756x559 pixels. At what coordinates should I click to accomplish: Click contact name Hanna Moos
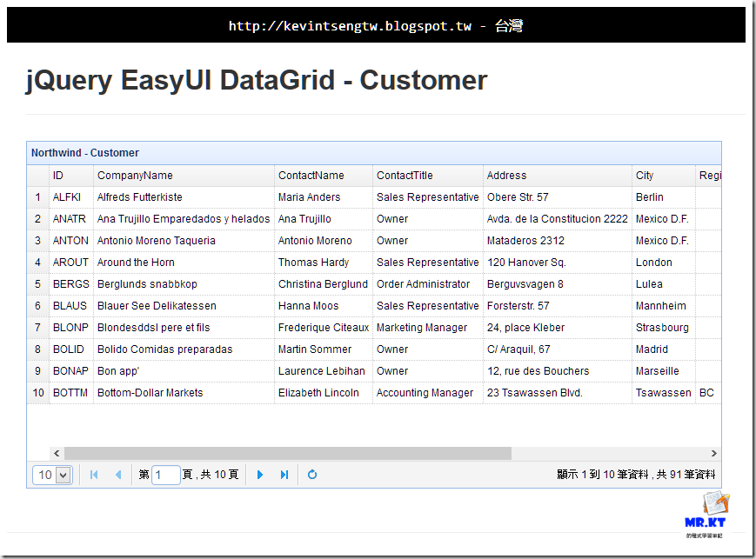(x=324, y=305)
